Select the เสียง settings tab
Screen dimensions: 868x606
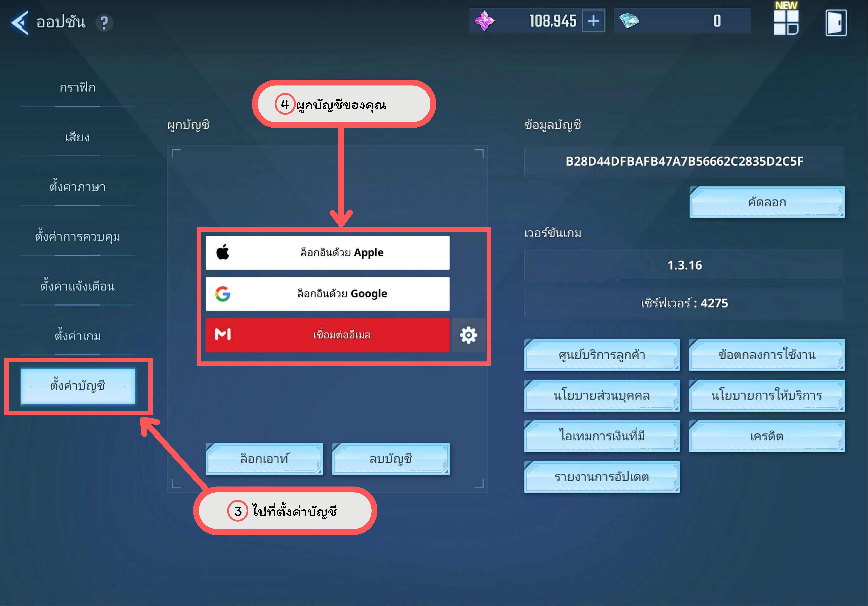click(x=77, y=137)
